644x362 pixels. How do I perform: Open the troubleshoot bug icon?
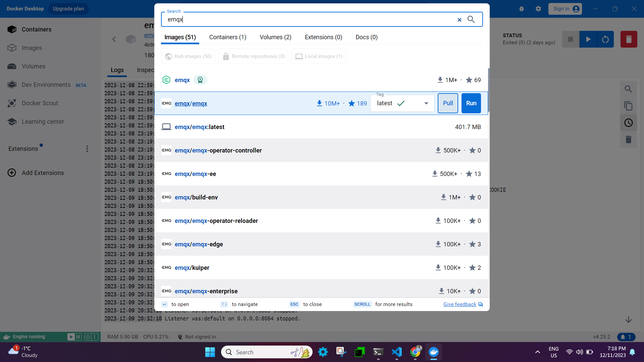pyautogui.click(x=522, y=9)
